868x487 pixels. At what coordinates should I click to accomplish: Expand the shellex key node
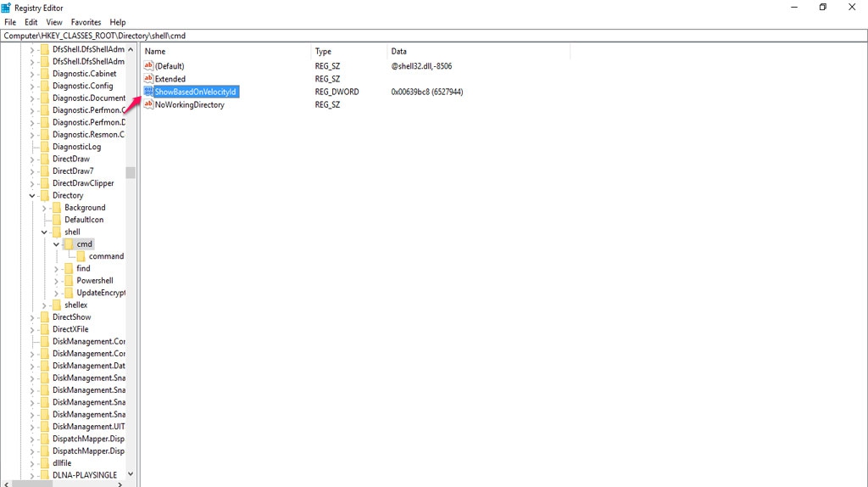(x=45, y=305)
